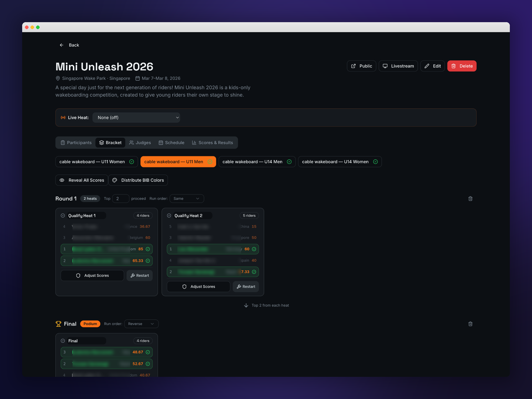Screen dimensions: 532x399
Task: Click the Final round trash delete icon
Action: (470, 324)
